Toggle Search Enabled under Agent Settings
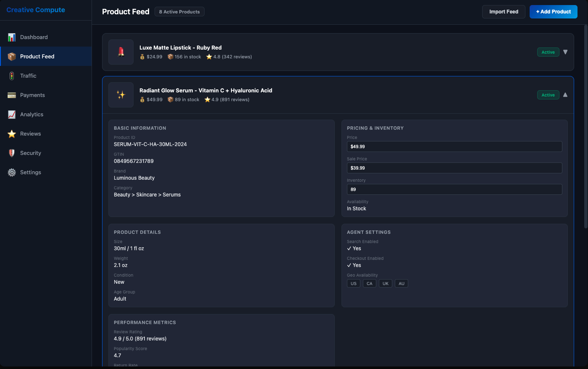The image size is (588, 369). [354, 248]
